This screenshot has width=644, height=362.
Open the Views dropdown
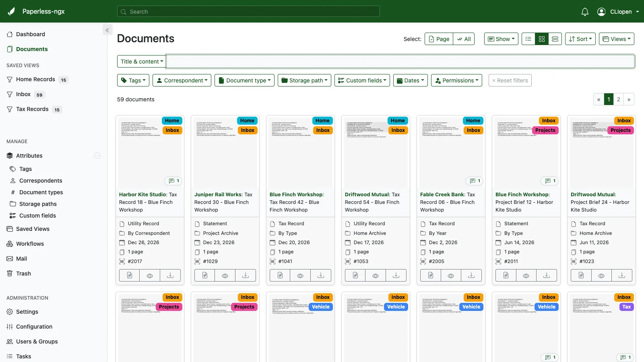(x=617, y=39)
